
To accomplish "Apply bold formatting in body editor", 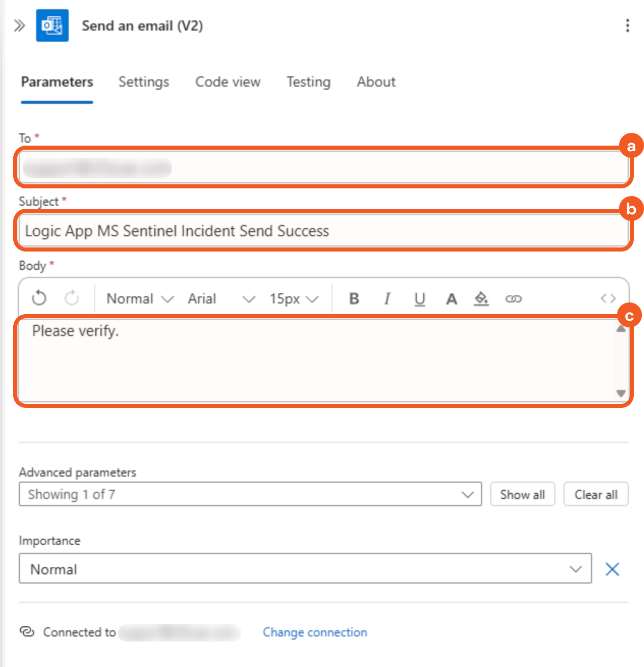I will (354, 299).
